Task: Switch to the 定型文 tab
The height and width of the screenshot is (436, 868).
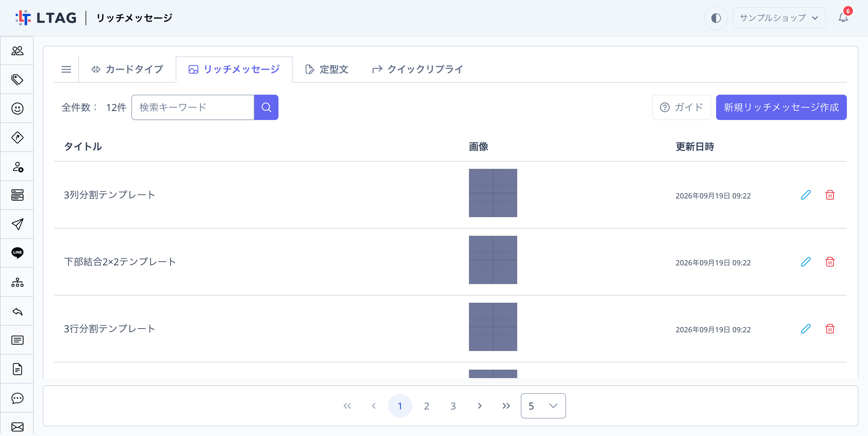Action: click(326, 69)
